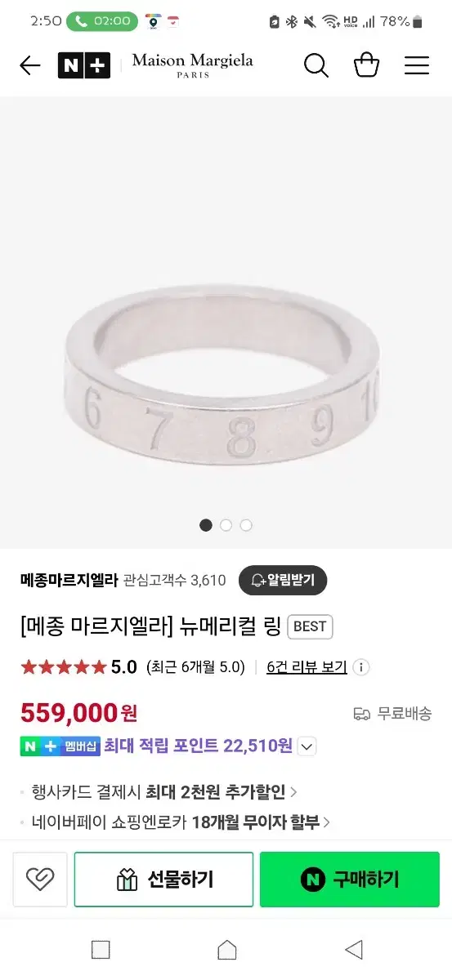Image resolution: width=452 pixels, height=980 pixels.
Task: Open the shopping basket icon
Action: click(366, 65)
